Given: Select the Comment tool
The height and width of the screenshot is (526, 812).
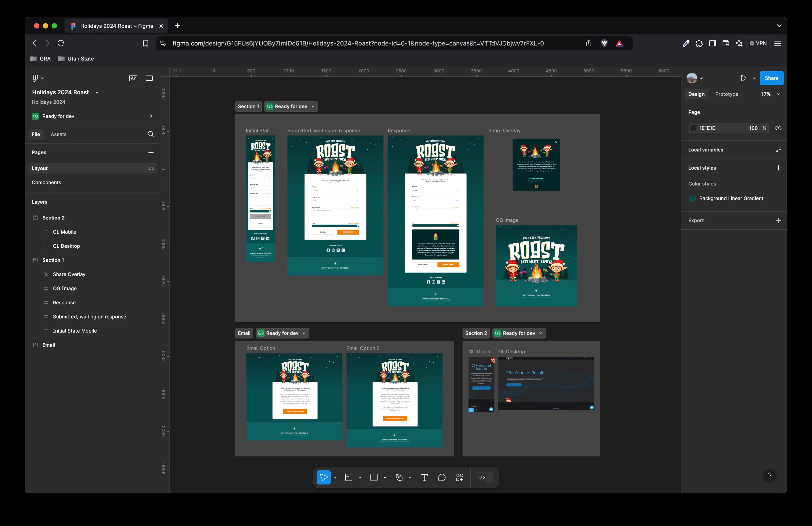Looking at the screenshot, I should coord(442,478).
